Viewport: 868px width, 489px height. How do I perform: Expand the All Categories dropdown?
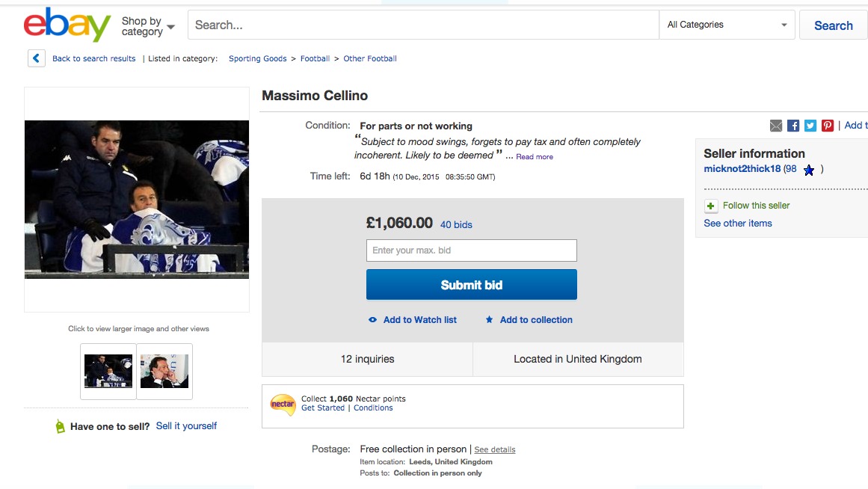(x=727, y=25)
